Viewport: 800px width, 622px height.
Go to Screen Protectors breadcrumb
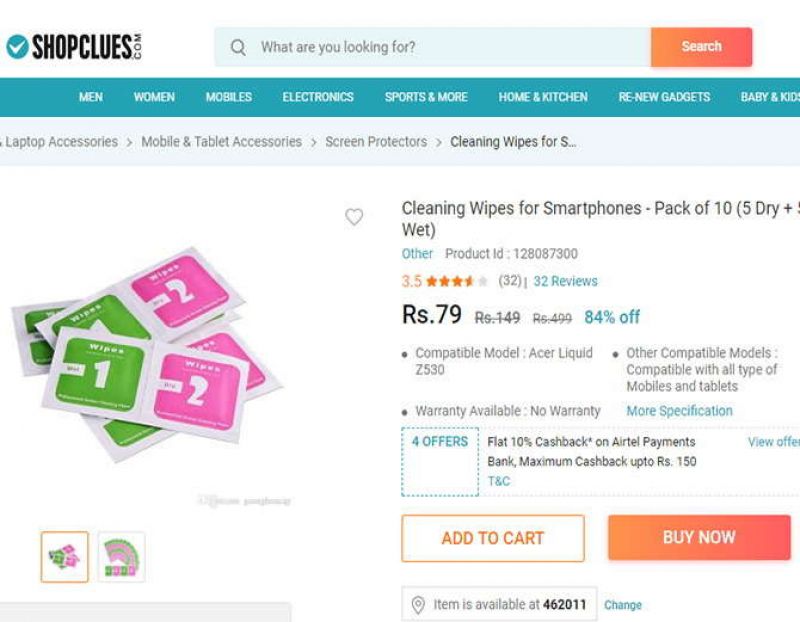[376, 142]
